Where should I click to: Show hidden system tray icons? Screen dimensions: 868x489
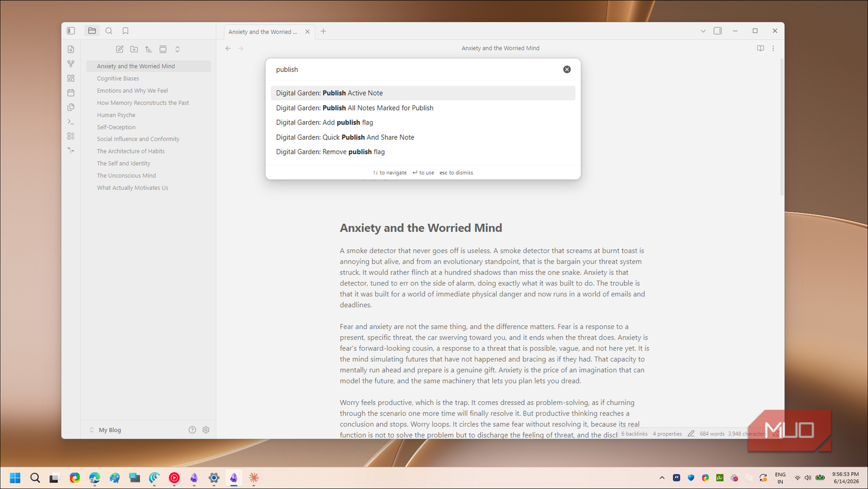point(662,478)
